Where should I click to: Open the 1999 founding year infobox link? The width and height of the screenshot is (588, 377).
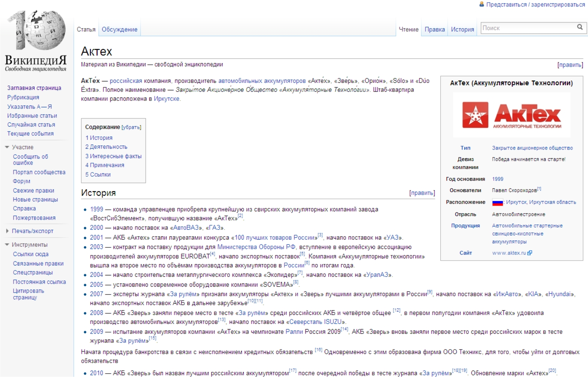[x=498, y=179]
